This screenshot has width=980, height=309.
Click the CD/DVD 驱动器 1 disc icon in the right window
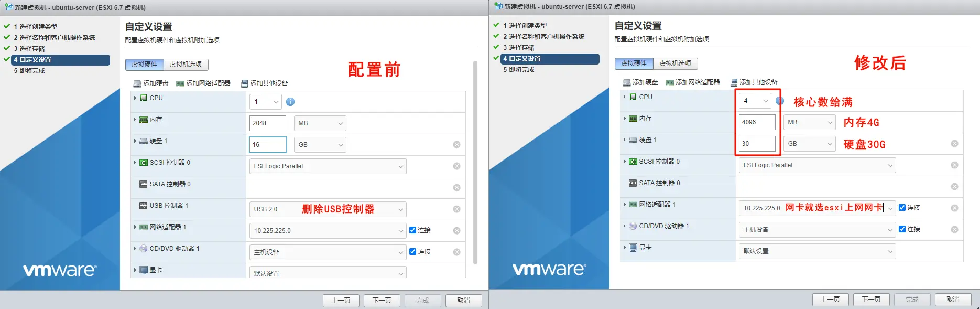point(633,226)
